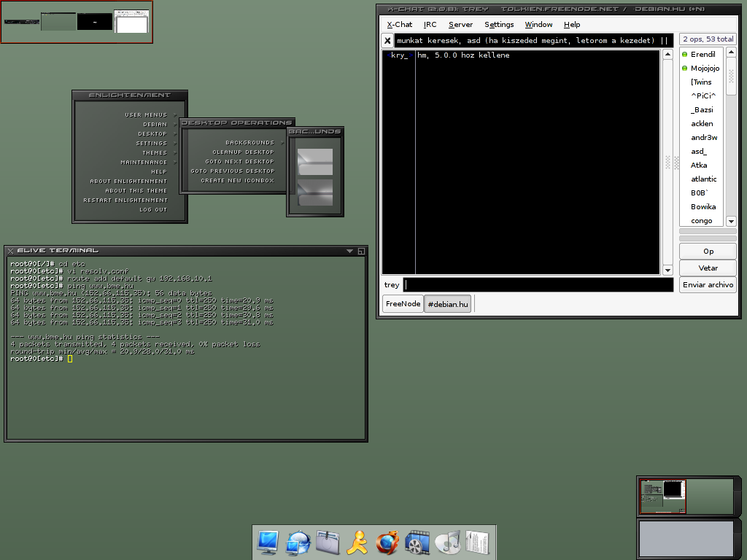
Task: Launch the Firefox browser from the dock
Action: point(387,542)
